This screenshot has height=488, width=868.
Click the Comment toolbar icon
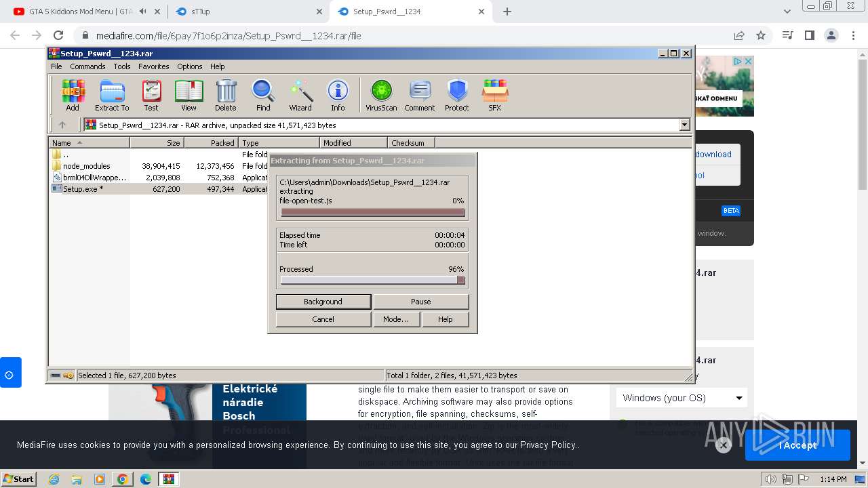(x=420, y=96)
